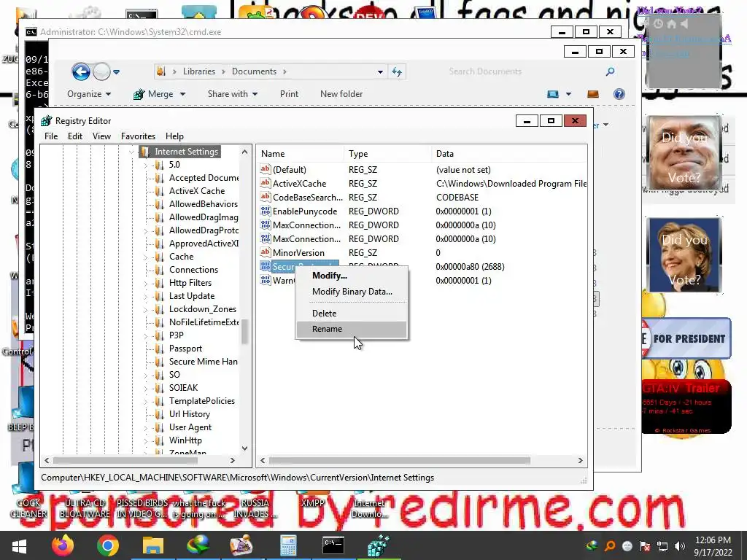This screenshot has height=560, width=747.
Task: Select the SOIEAK registry key
Action: [x=183, y=388]
